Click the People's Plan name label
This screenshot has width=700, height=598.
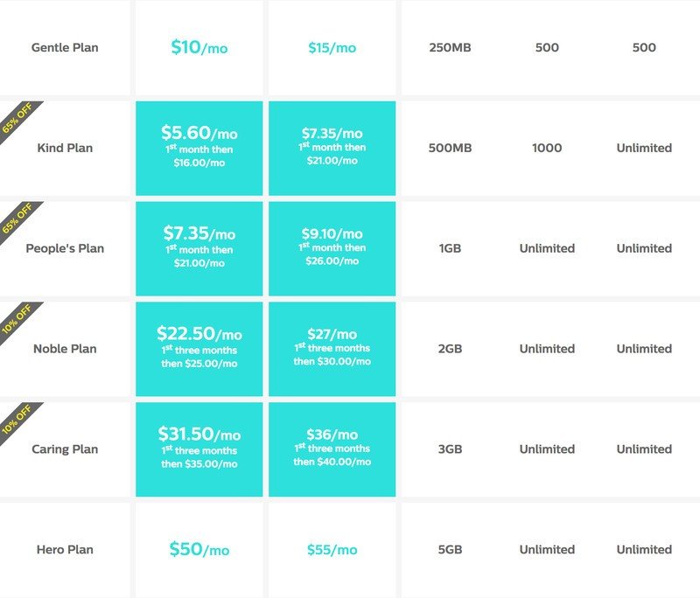tap(65, 248)
